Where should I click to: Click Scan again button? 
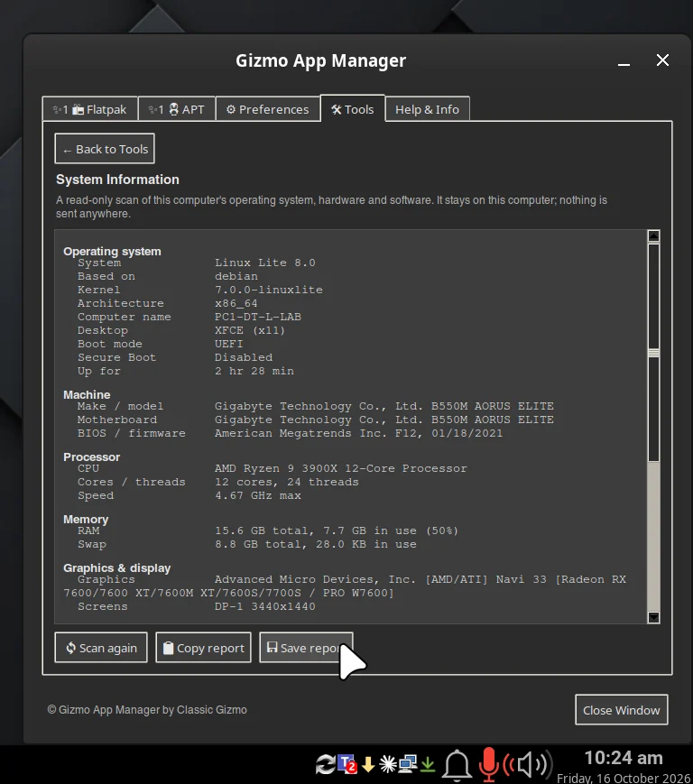(101, 648)
